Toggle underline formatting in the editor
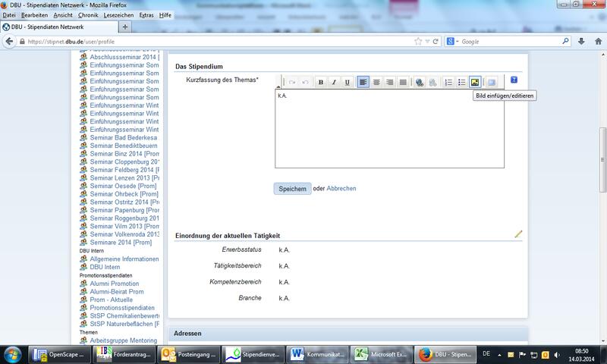This screenshot has width=607, height=364. coord(347,82)
